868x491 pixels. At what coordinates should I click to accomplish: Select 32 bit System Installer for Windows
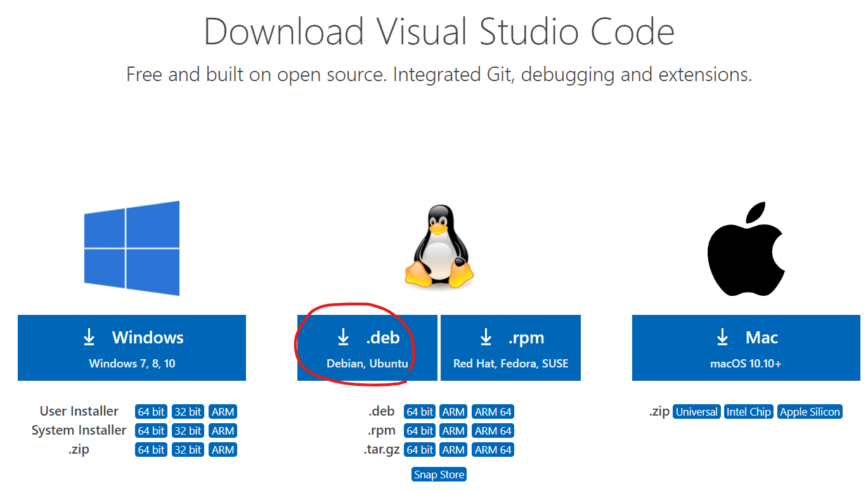pos(188,430)
